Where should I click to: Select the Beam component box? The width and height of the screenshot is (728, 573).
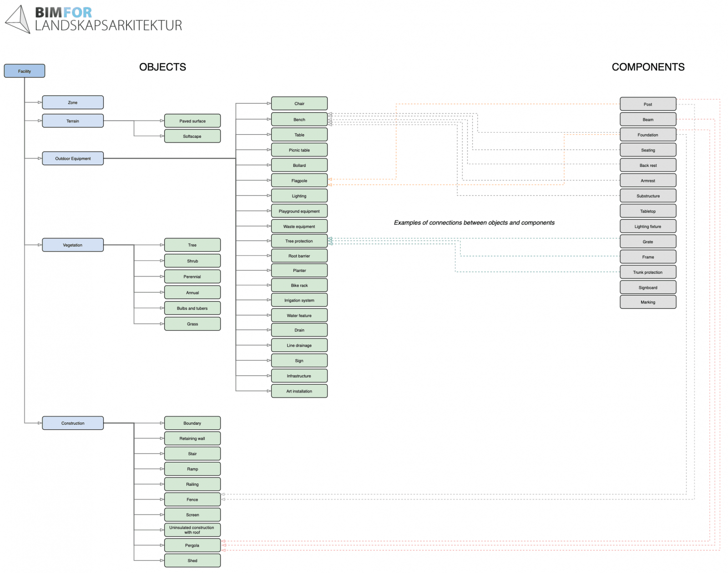(x=648, y=120)
